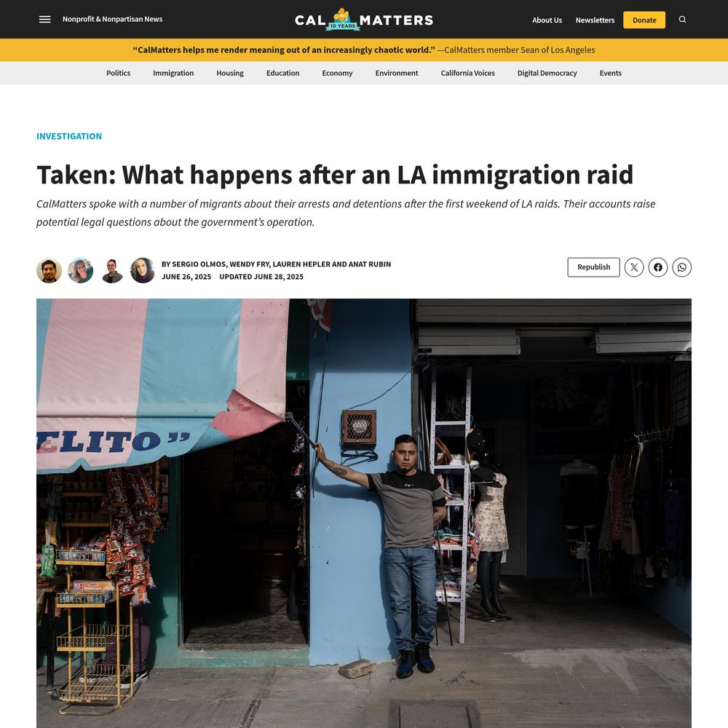Open Sergio Olmos author avatar
Image resolution: width=728 pixels, height=728 pixels.
(x=50, y=270)
